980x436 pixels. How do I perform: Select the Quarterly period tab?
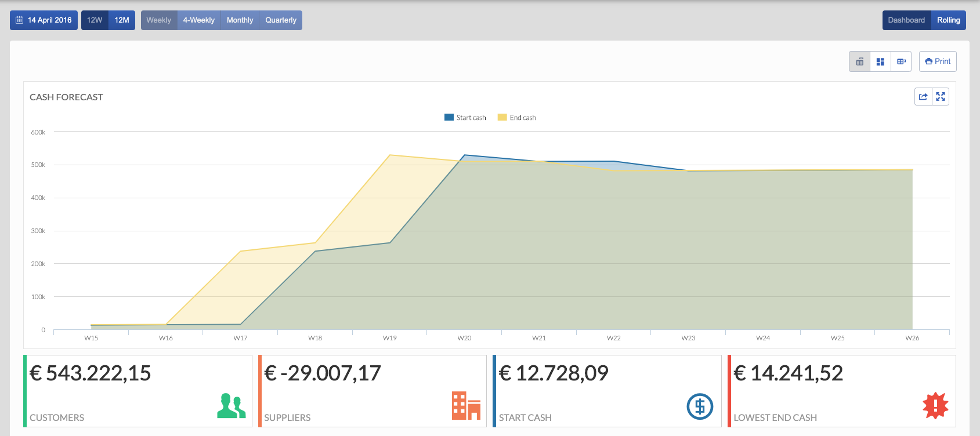(281, 20)
